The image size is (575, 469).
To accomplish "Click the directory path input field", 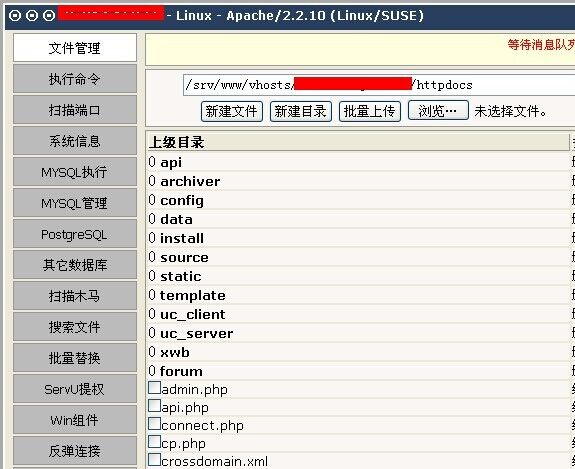I will click(x=379, y=85).
